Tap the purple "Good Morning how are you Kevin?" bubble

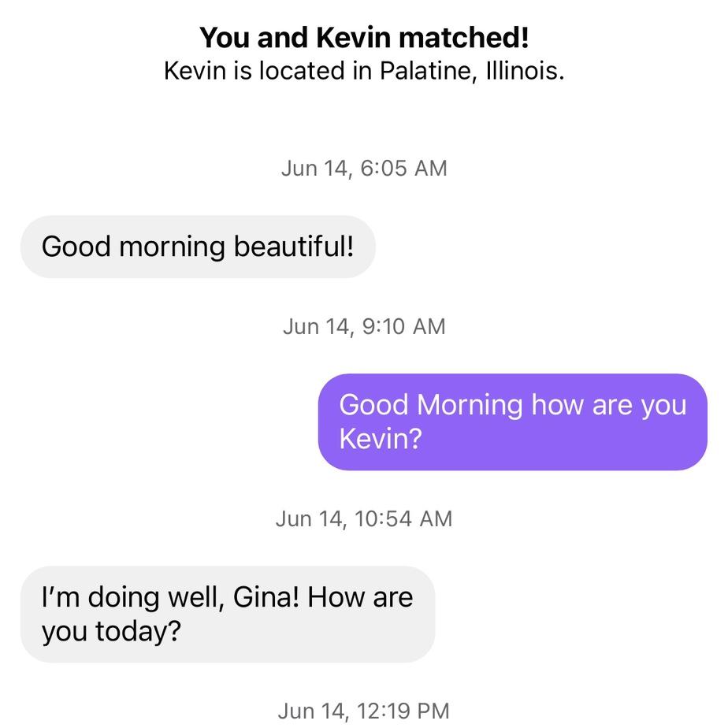coord(513,422)
